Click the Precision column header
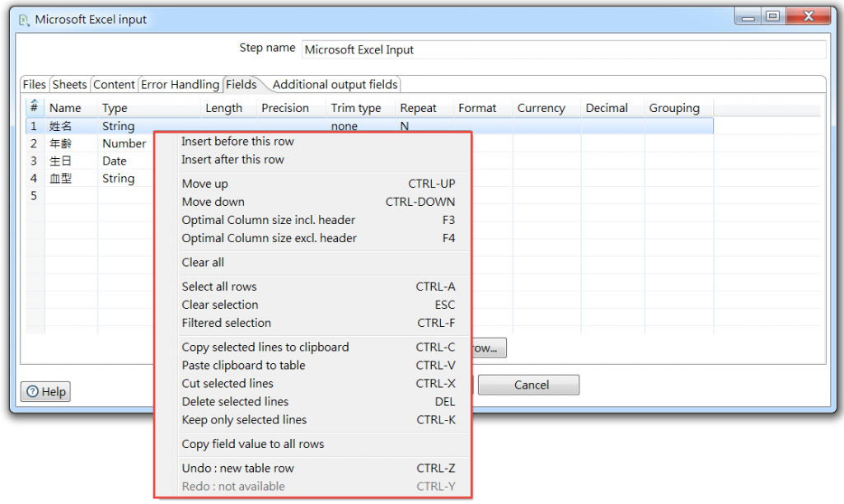Viewport: 844px width, 504px height. pyautogui.click(x=291, y=108)
